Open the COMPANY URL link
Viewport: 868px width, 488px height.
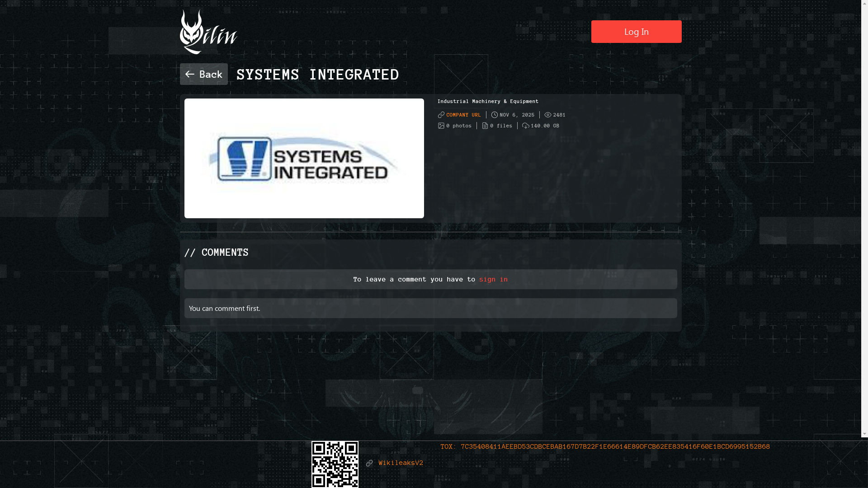pyautogui.click(x=463, y=115)
